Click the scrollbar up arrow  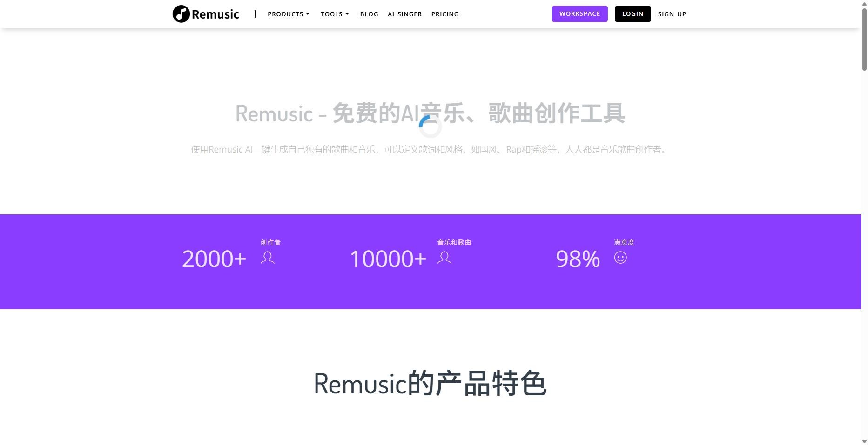tap(864, 4)
